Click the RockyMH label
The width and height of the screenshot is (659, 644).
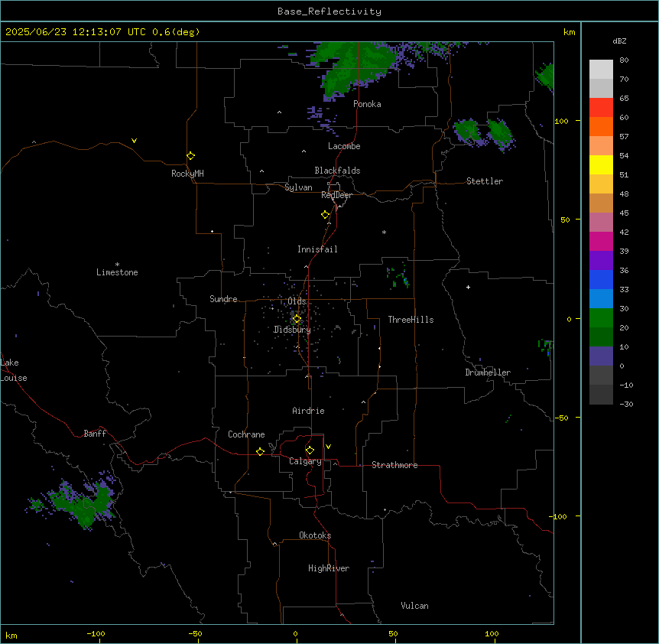click(x=187, y=174)
